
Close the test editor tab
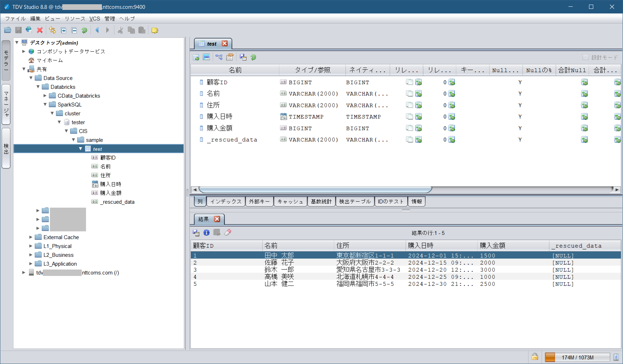(x=225, y=44)
